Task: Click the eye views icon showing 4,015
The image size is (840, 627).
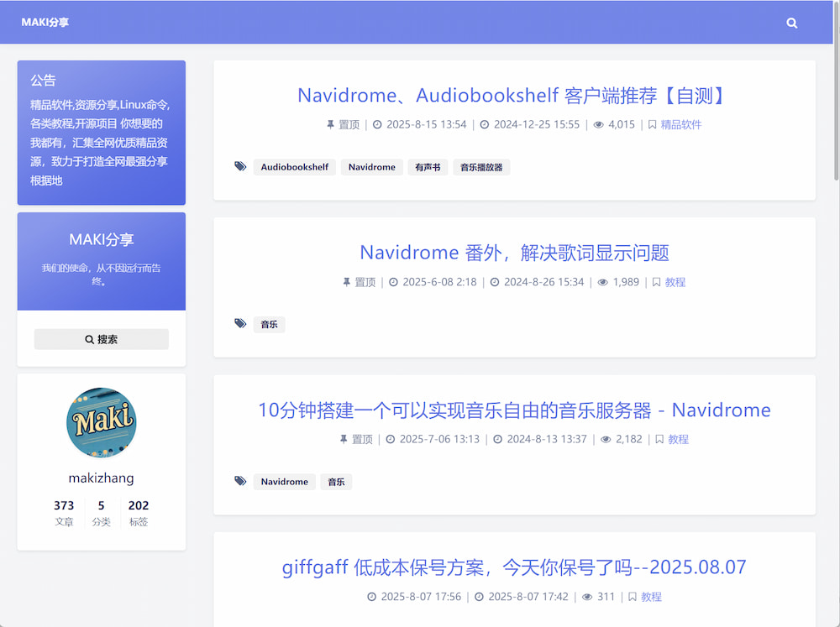Action: tap(598, 125)
